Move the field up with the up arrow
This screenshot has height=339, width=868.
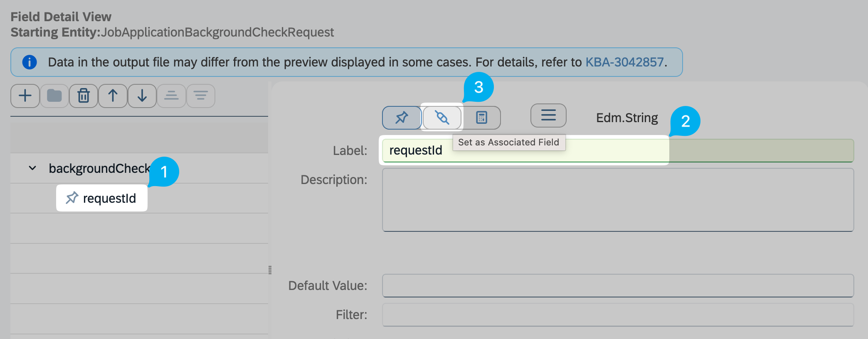[113, 96]
